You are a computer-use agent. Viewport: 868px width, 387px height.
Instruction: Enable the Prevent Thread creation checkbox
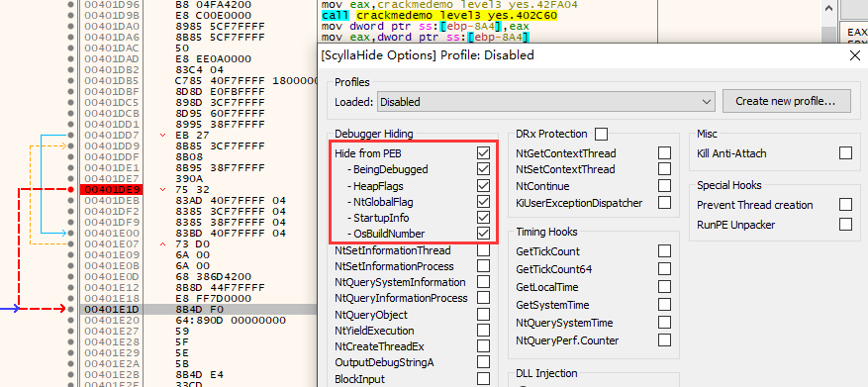click(x=845, y=205)
